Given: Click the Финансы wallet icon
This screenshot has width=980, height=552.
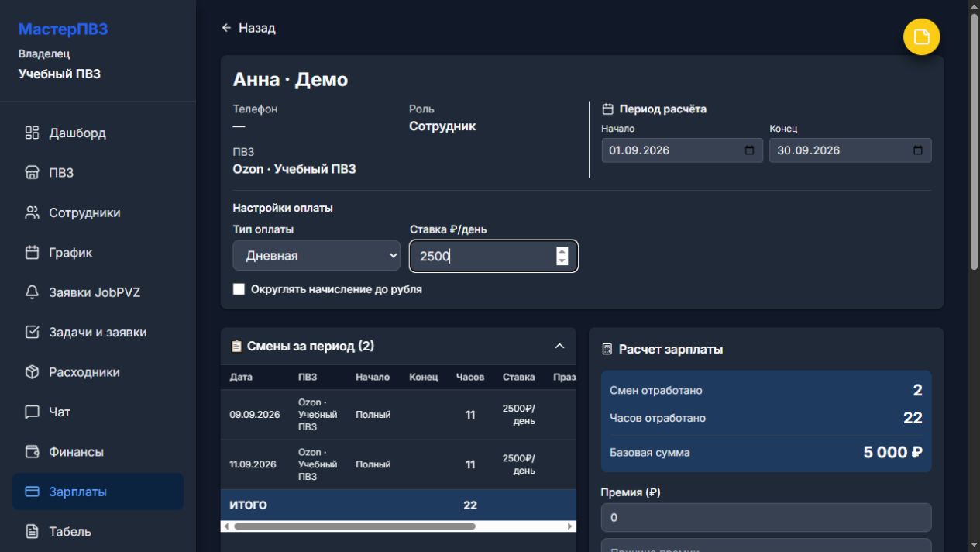Looking at the screenshot, I should (32, 452).
